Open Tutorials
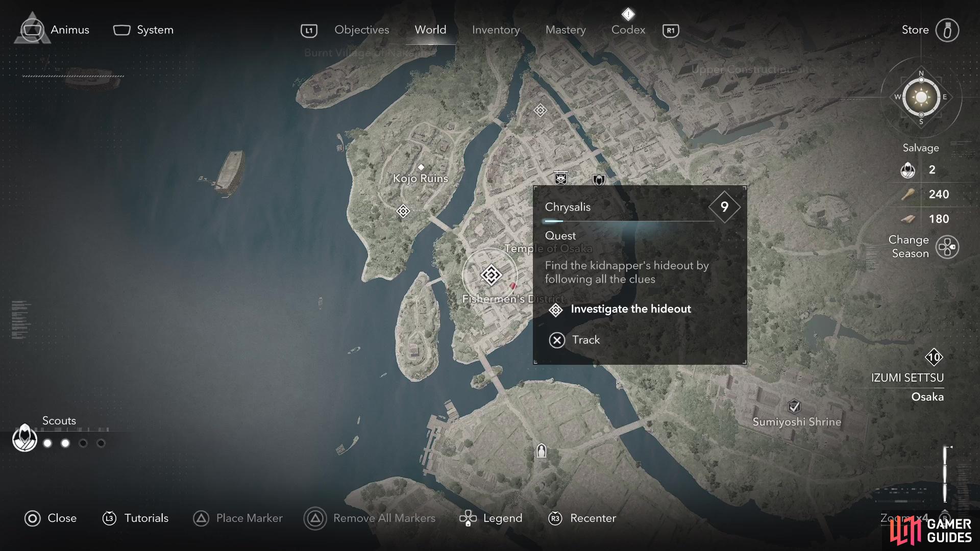 pos(135,518)
